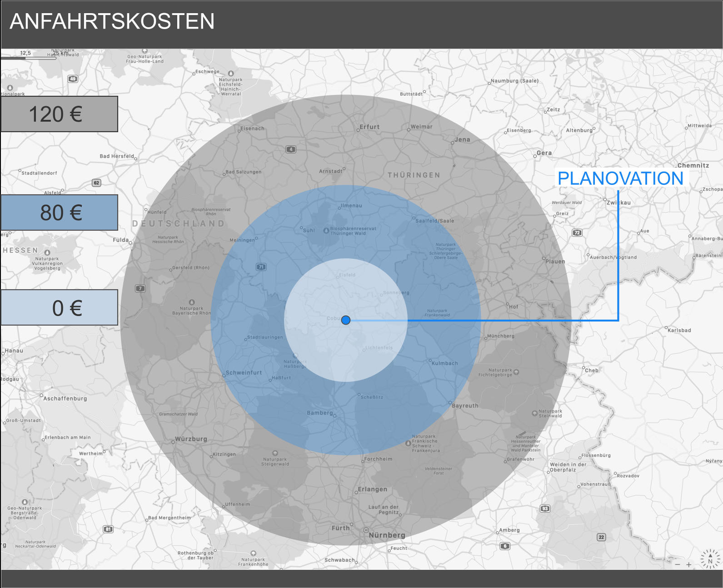Viewport: 723px width, 588px height.
Task: Click the PLANOVATION label
Action: (x=620, y=178)
